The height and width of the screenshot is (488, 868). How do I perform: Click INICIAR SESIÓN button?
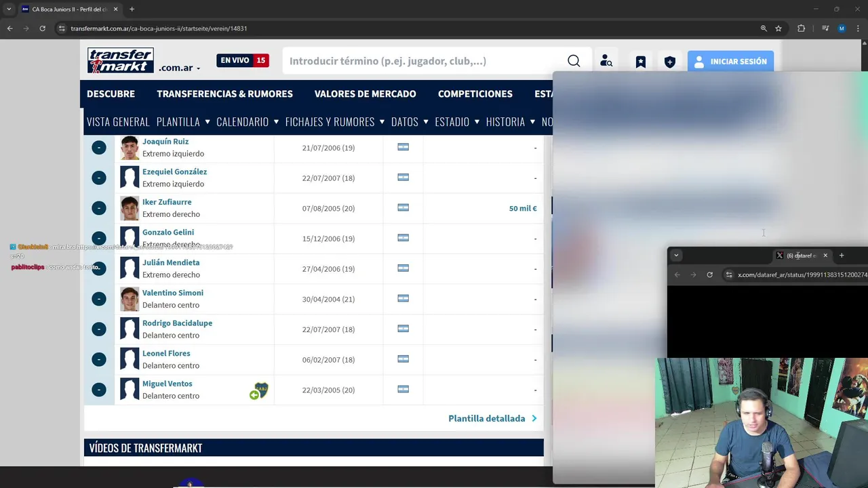pyautogui.click(x=730, y=62)
